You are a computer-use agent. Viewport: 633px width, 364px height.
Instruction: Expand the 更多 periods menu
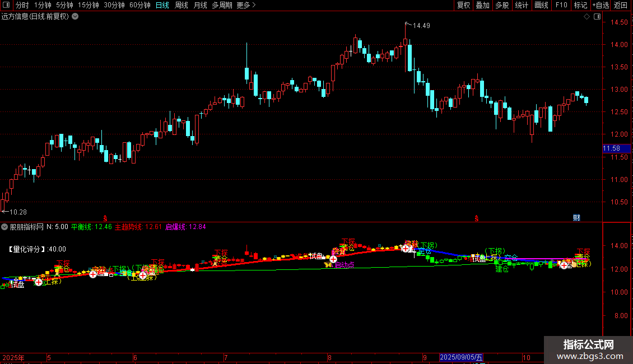(x=246, y=5)
